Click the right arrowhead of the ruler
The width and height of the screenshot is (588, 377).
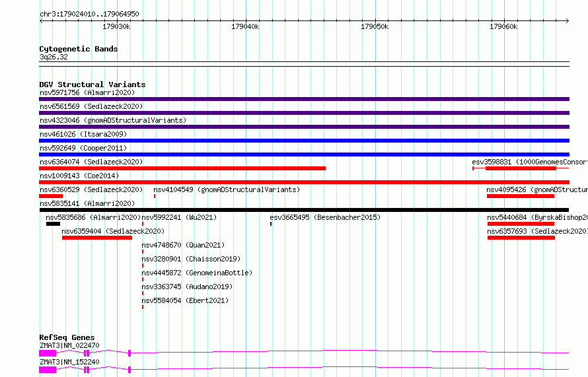(x=568, y=20)
